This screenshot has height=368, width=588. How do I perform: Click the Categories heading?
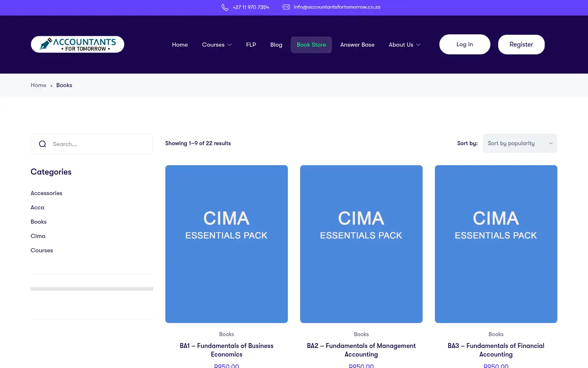51,172
